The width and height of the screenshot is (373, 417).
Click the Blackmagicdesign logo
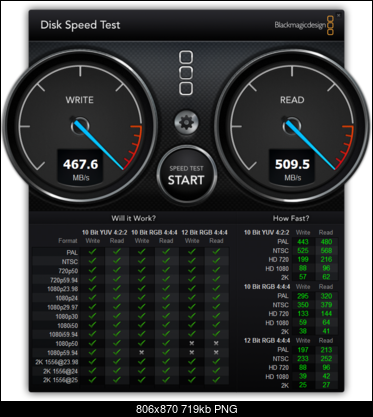pyautogui.click(x=304, y=25)
